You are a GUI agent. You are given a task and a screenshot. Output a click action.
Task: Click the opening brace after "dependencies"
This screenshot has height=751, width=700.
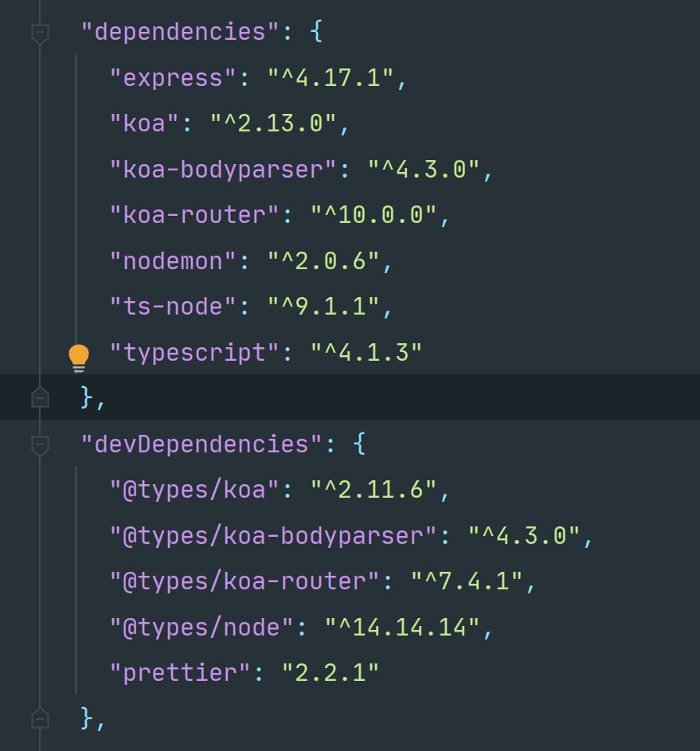(x=316, y=32)
